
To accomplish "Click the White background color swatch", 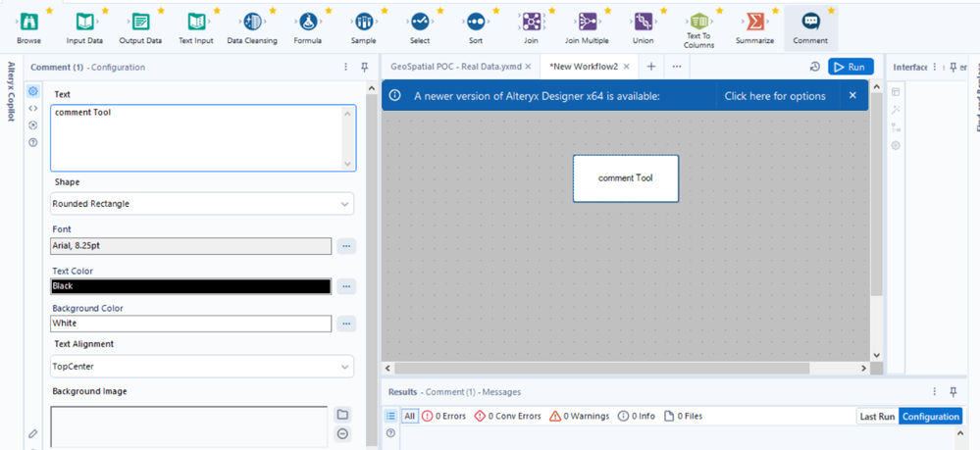I will 190,324.
